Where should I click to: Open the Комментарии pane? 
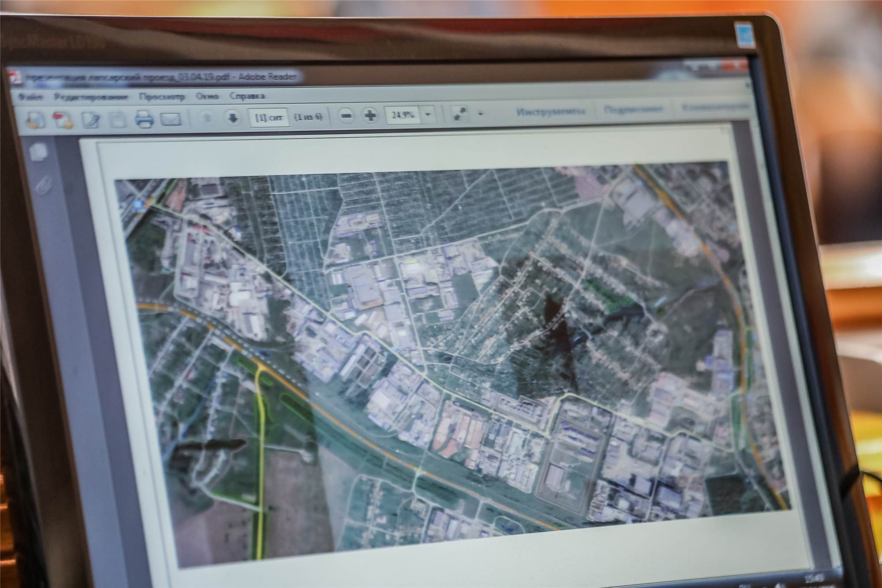[x=714, y=107]
